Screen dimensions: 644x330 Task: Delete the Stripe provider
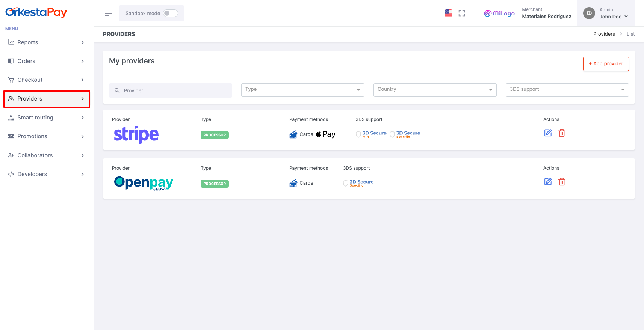click(x=562, y=133)
